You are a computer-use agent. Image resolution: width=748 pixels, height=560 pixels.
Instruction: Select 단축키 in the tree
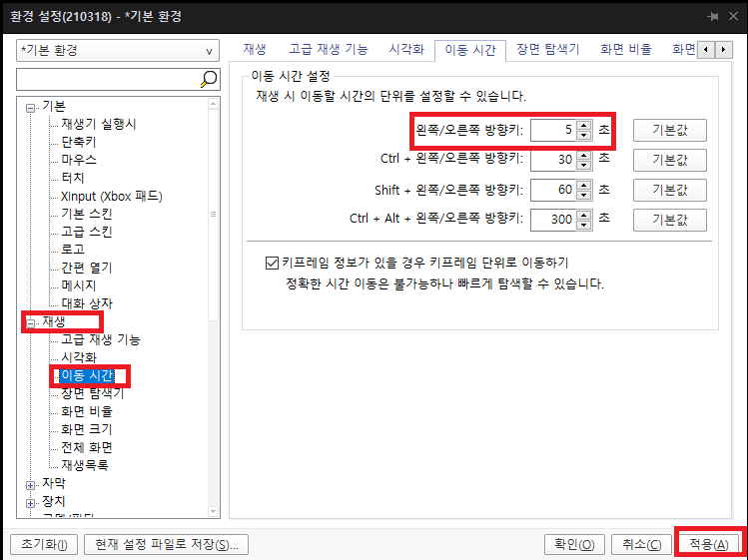[79, 142]
